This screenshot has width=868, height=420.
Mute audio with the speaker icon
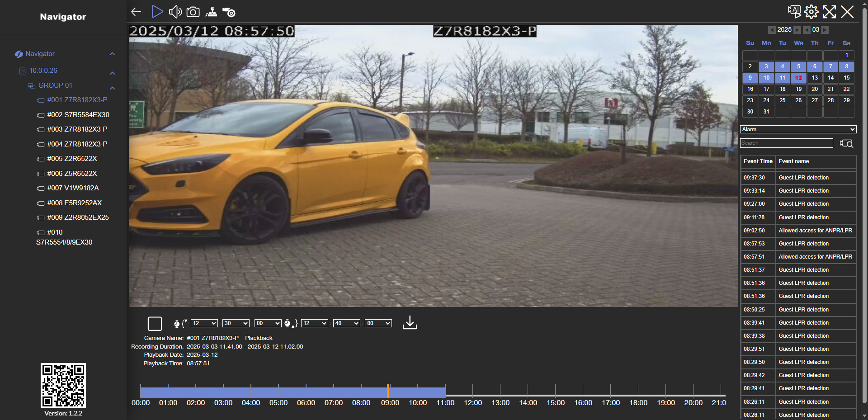[x=175, y=12]
